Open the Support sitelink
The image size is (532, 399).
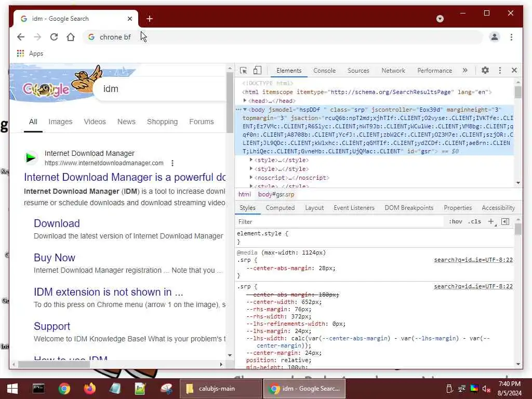click(x=52, y=326)
